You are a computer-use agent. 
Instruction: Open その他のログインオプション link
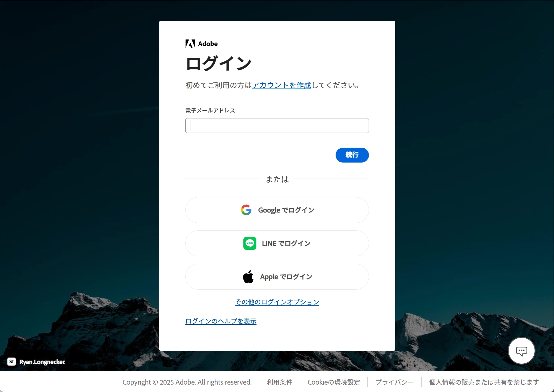tap(277, 302)
